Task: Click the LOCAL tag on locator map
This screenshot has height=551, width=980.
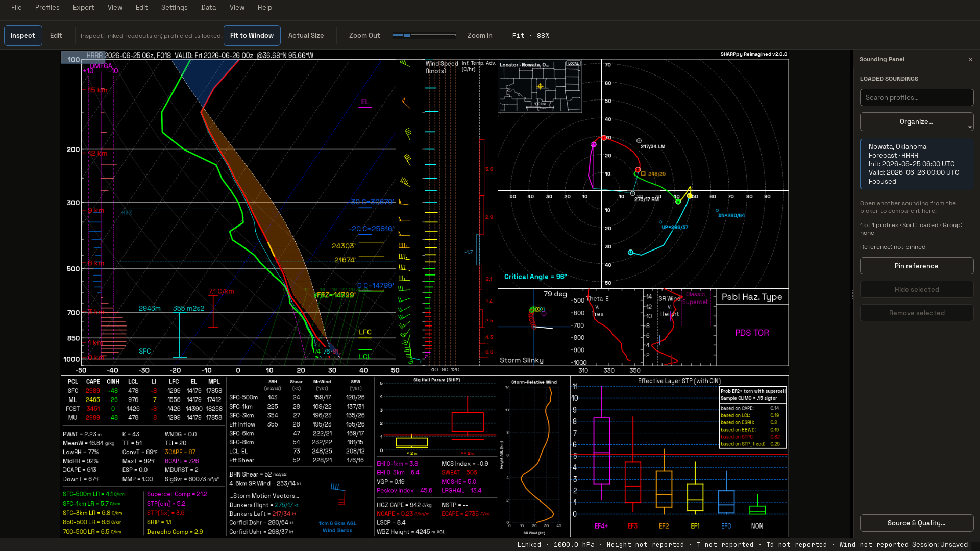Action: 573,64
